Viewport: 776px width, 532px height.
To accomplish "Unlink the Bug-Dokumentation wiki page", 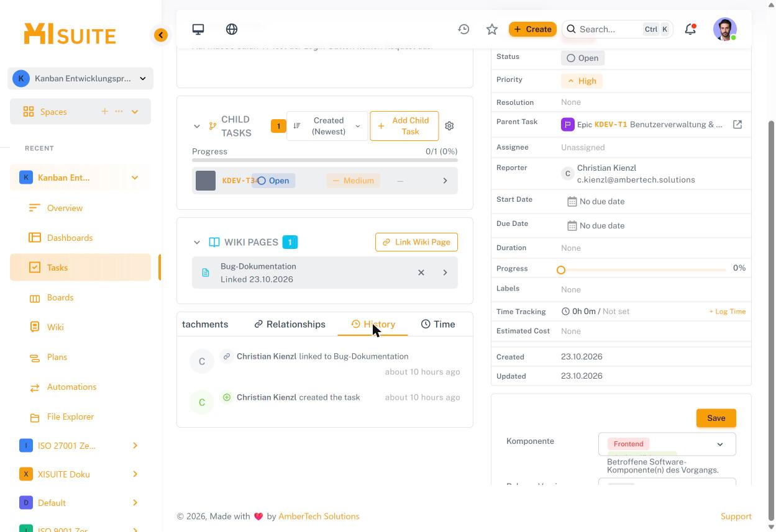I will [x=421, y=273].
